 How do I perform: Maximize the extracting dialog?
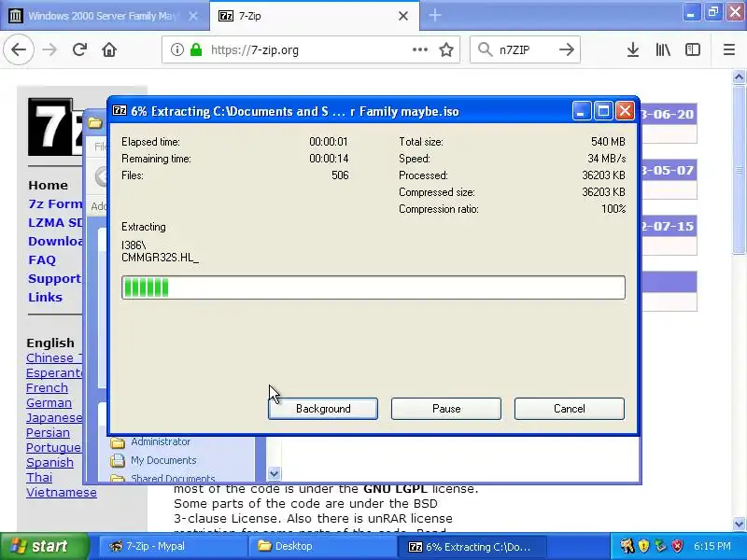tap(603, 111)
